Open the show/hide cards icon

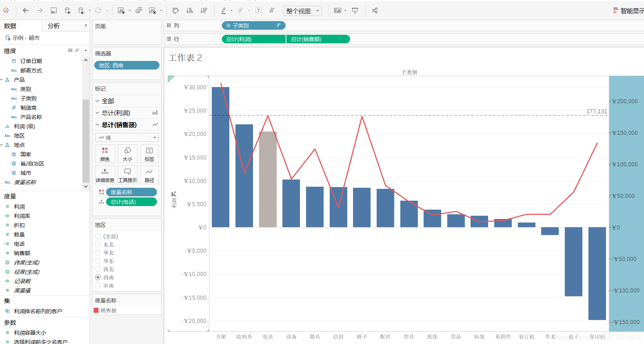point(338,10)
